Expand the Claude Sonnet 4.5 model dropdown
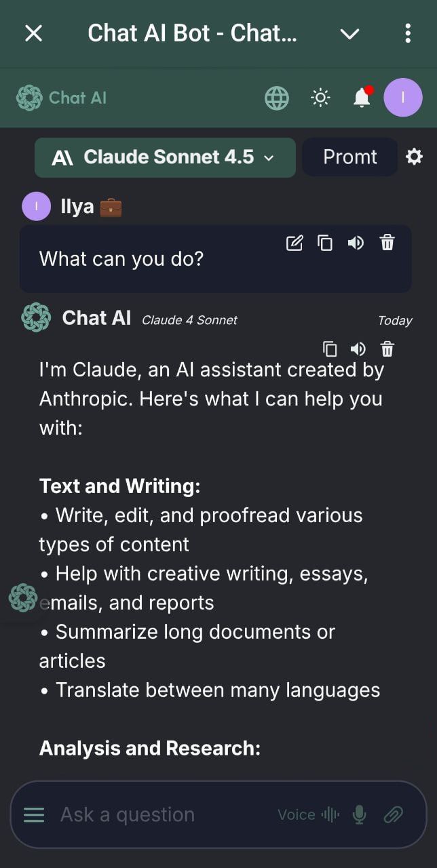Image resolution: width=437 pixels, height=868 pixels. pos(165,157)
